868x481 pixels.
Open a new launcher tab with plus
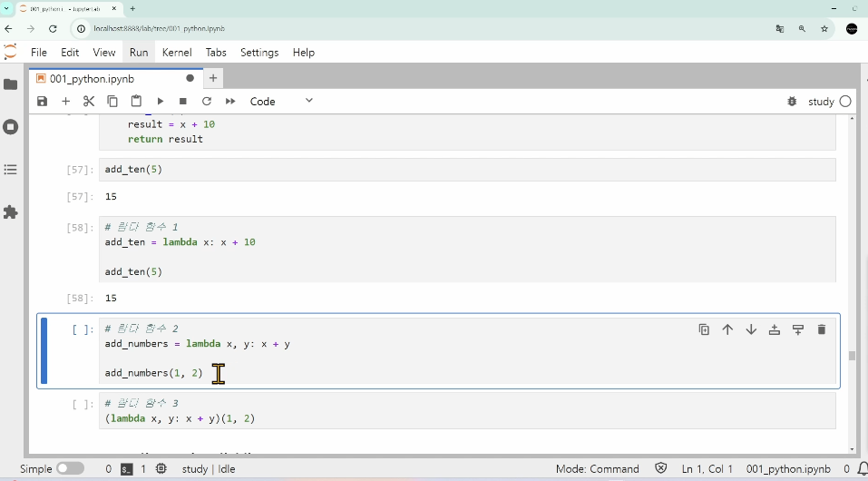tap(213, 79)
